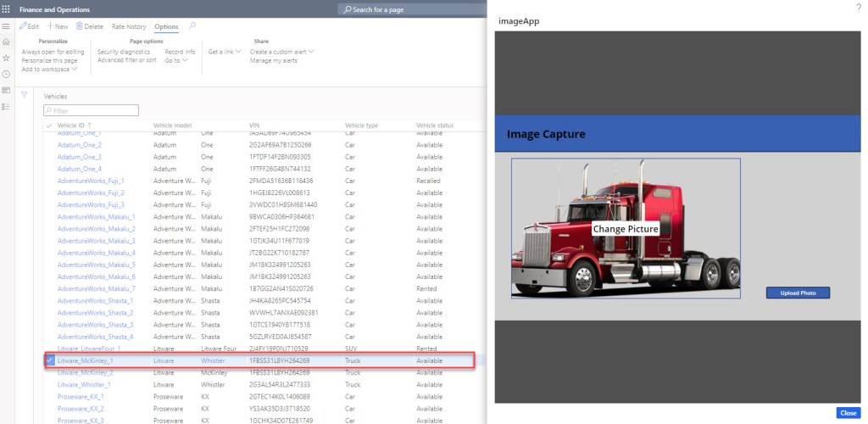Open Workspaces icon in sidebar
The image size is (868, 424).
tap(7, 90)
